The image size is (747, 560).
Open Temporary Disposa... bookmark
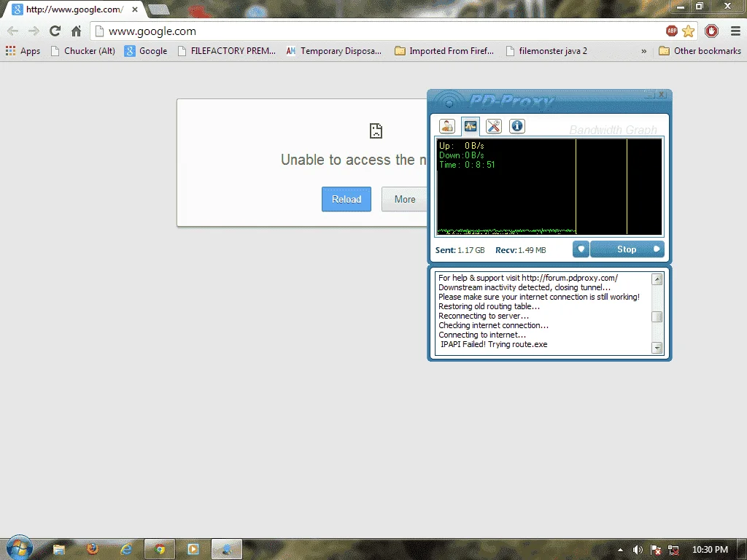click(334, 51)
